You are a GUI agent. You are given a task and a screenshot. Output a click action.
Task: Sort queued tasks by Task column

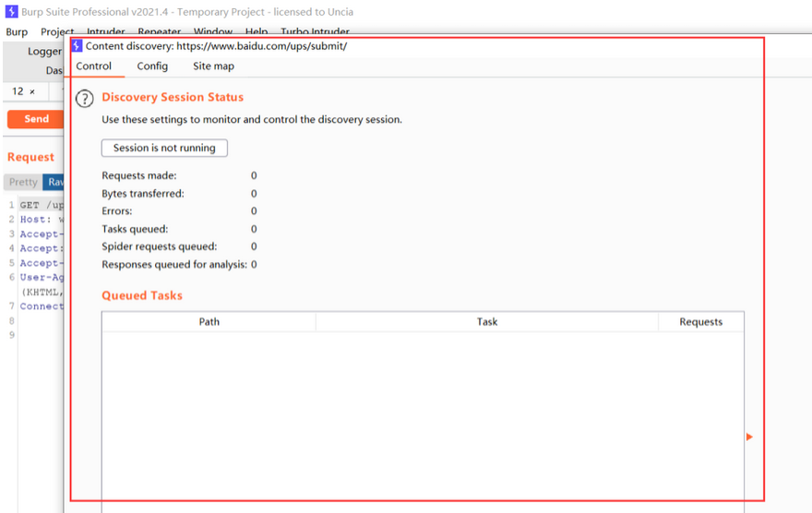[487, 321]
